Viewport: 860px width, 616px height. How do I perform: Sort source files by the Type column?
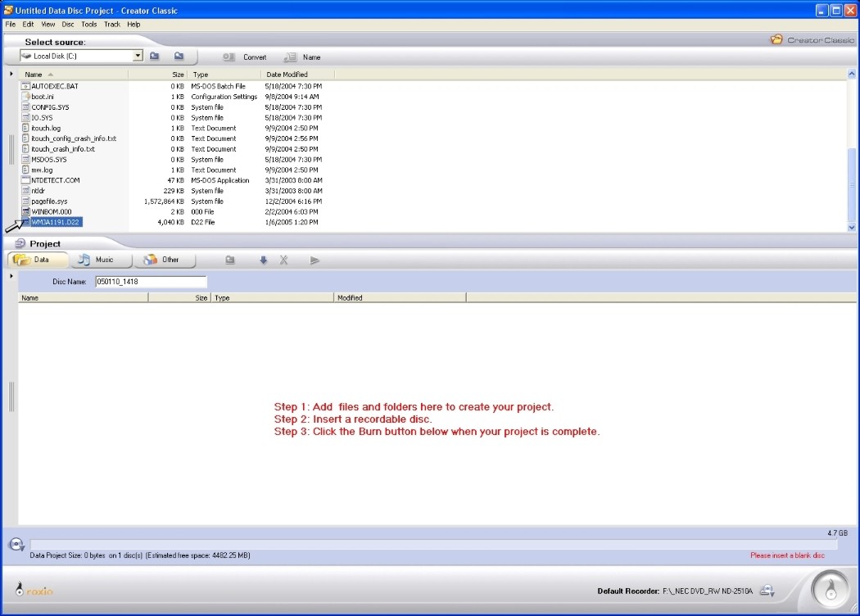pyautogui.click(x=224, y=74)
